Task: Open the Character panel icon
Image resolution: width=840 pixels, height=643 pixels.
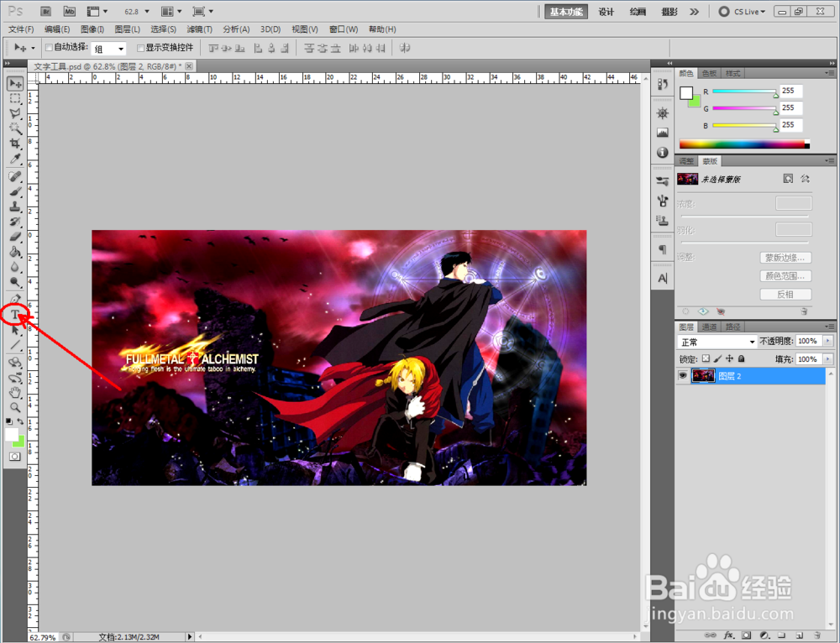Action: point(663,279)
